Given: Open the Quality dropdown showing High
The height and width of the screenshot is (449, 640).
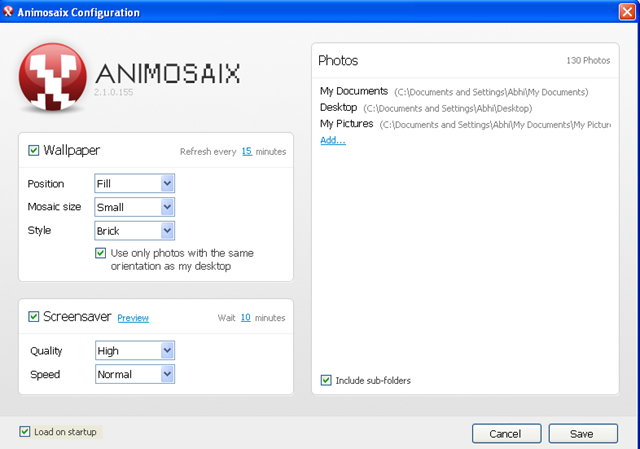Looking at the screenshot, I should tap(135, 350).
